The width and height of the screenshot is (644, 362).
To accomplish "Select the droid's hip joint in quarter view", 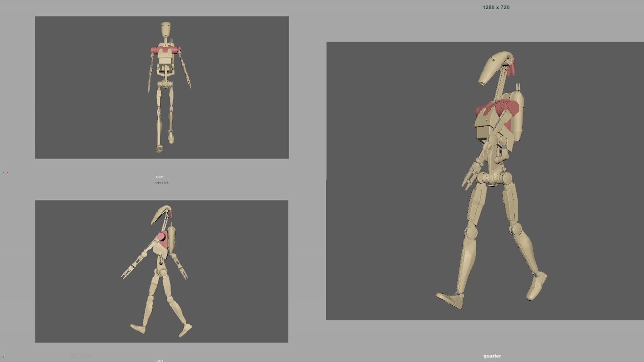I will pos(493,178).
